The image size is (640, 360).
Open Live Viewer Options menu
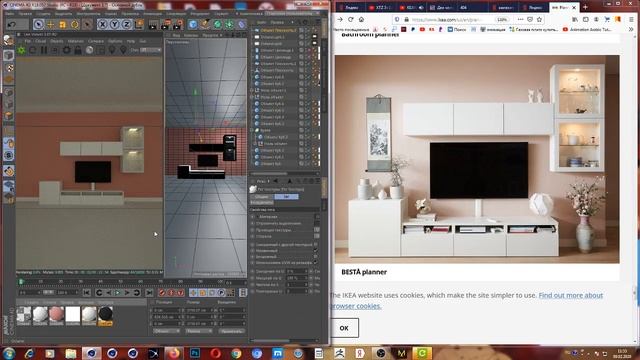pos(116,41)
